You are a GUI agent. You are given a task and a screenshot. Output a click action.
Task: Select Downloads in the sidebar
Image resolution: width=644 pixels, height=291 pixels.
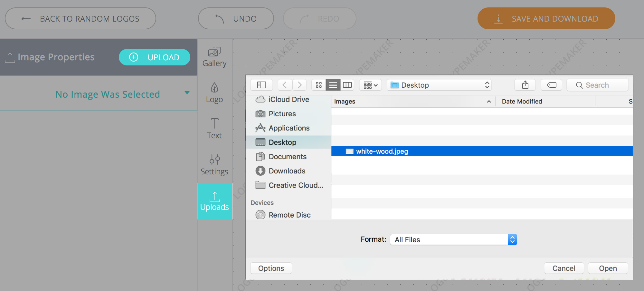coord(287,171)
